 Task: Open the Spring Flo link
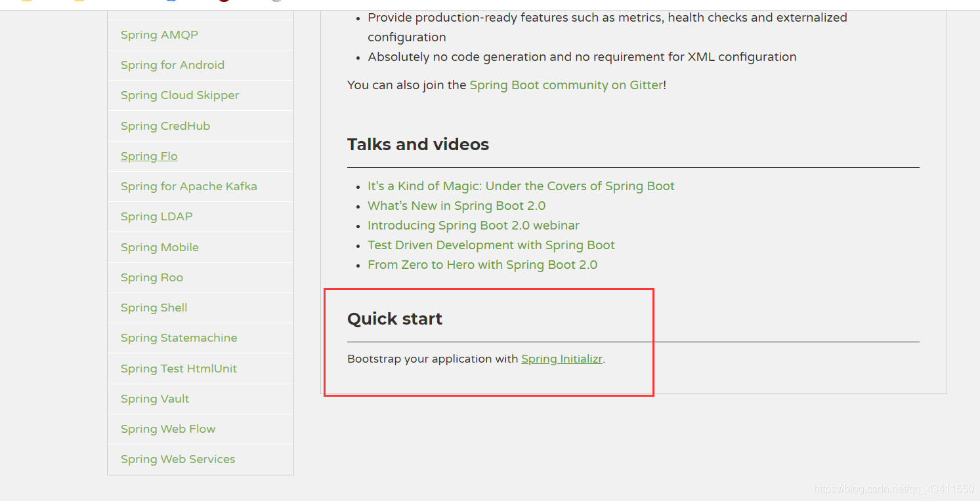coord(149,156)
